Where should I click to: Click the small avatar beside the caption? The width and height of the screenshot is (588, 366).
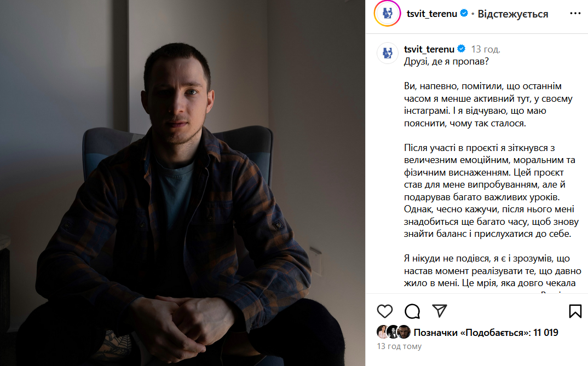pos(388,53)
